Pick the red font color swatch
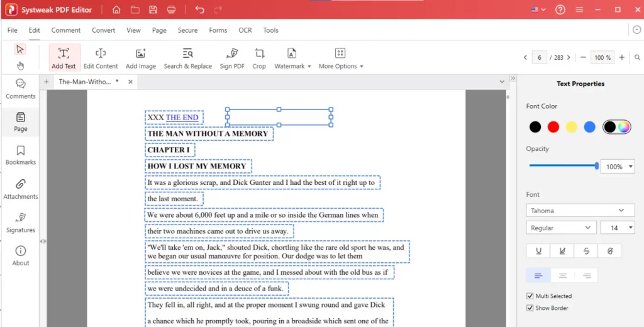 pos(553,127)
